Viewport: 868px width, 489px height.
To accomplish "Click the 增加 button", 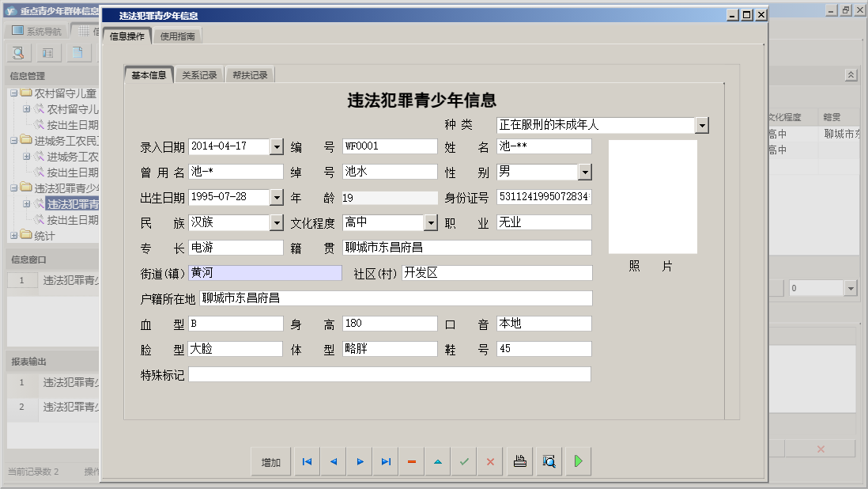I will (271, 462).
